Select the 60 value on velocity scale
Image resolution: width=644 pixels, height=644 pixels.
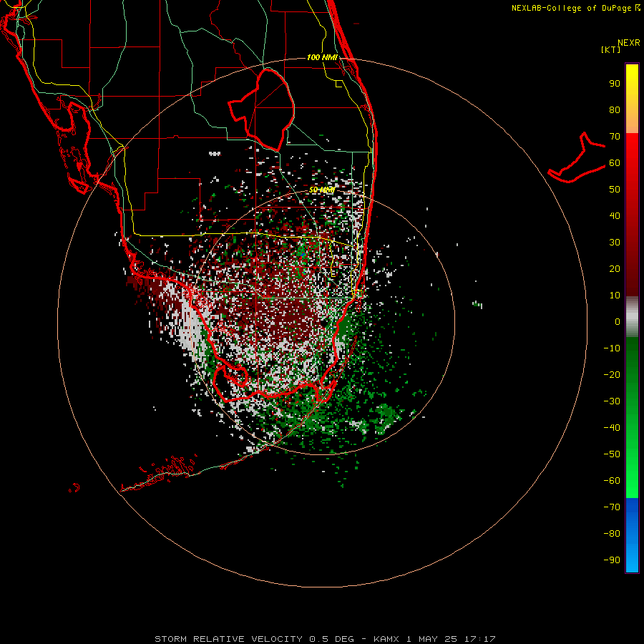click(615, 162)
